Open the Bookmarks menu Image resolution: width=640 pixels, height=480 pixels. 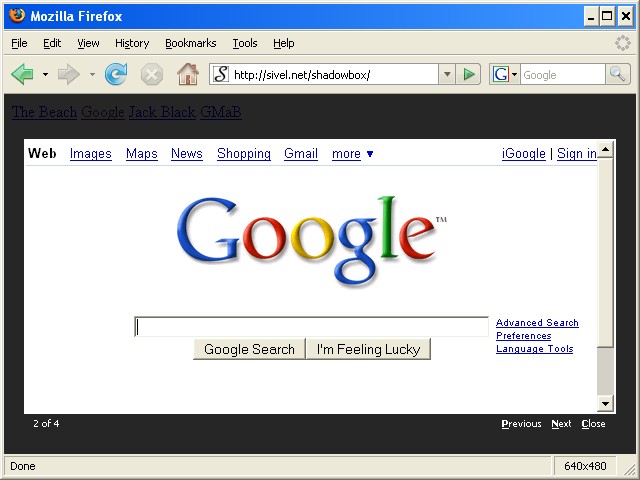click(191, 43)
